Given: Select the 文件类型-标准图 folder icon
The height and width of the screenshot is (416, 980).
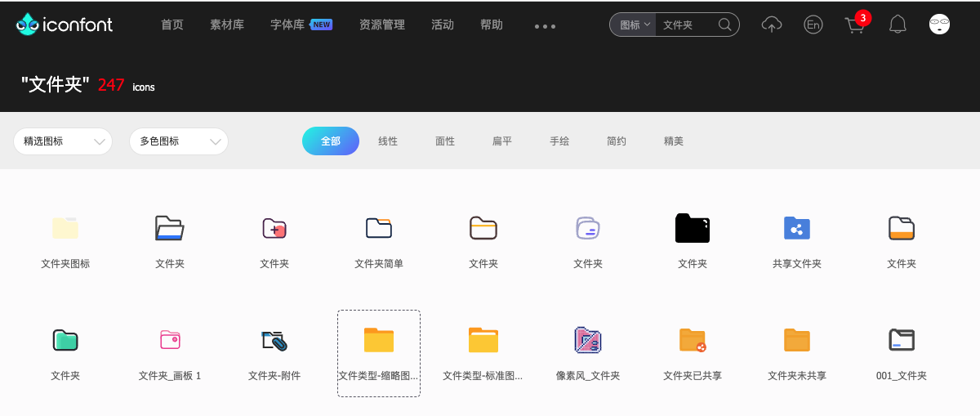Looking at the screenshot, I should (483, 340).
